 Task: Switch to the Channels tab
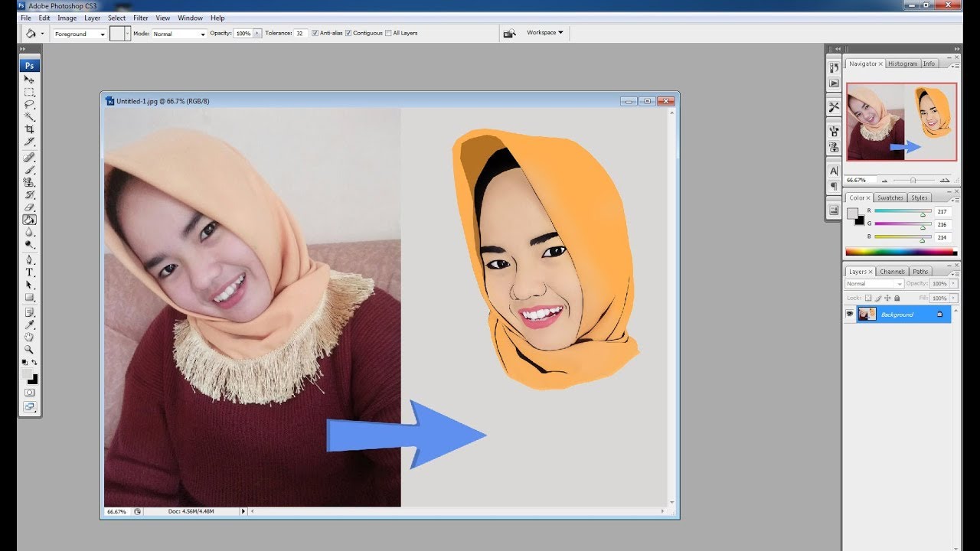[892, 272]
